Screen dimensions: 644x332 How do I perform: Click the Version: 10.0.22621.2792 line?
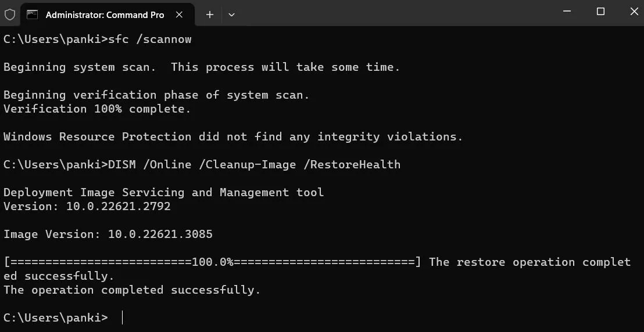87,206
